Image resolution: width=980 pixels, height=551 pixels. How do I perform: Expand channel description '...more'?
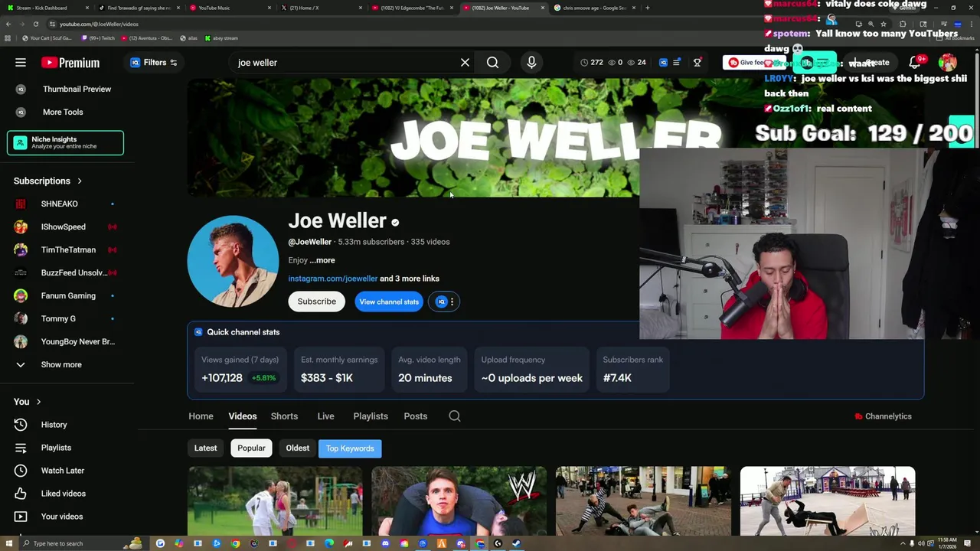point(322,260)
